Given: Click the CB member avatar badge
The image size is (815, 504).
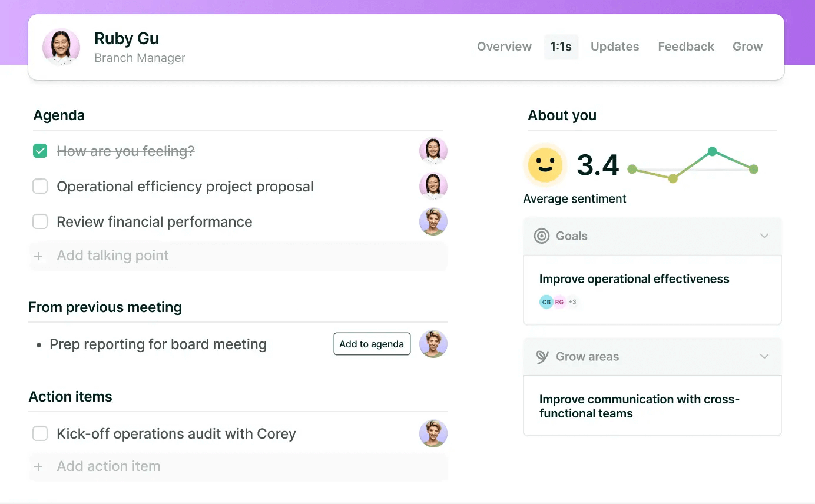Looking at the screenshot, I should click(546, 302).
